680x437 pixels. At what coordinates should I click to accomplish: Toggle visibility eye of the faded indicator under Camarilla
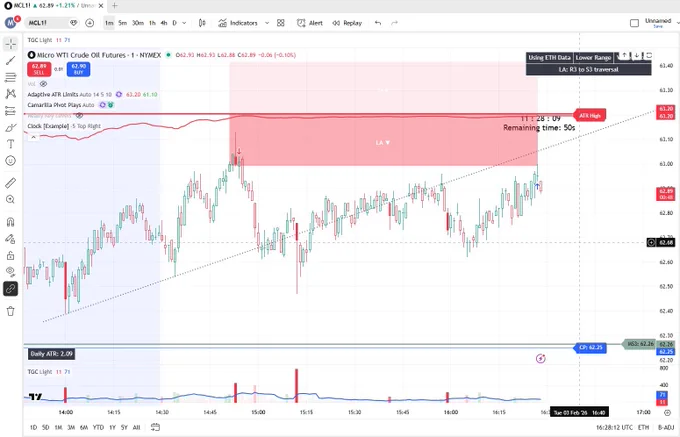[79, 116]
